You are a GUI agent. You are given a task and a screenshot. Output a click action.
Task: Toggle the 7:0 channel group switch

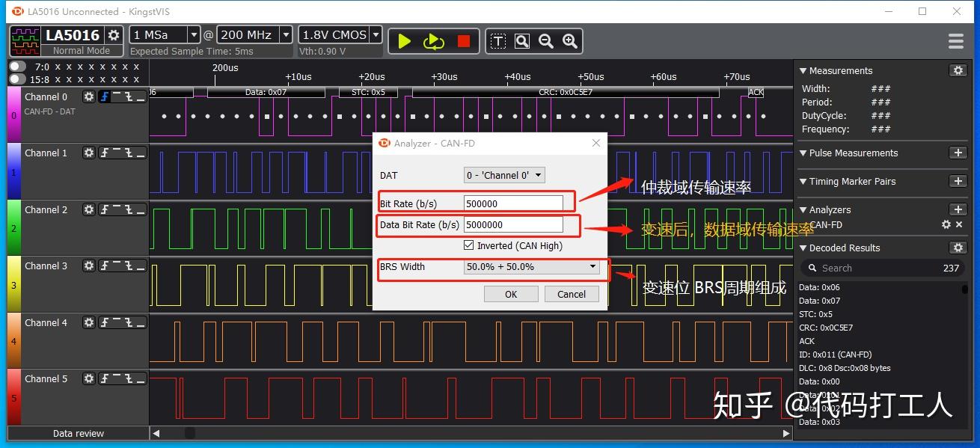17,67
